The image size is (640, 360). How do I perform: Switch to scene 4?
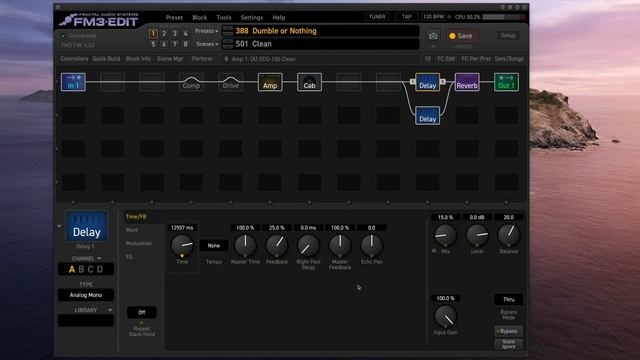[185, 33]
